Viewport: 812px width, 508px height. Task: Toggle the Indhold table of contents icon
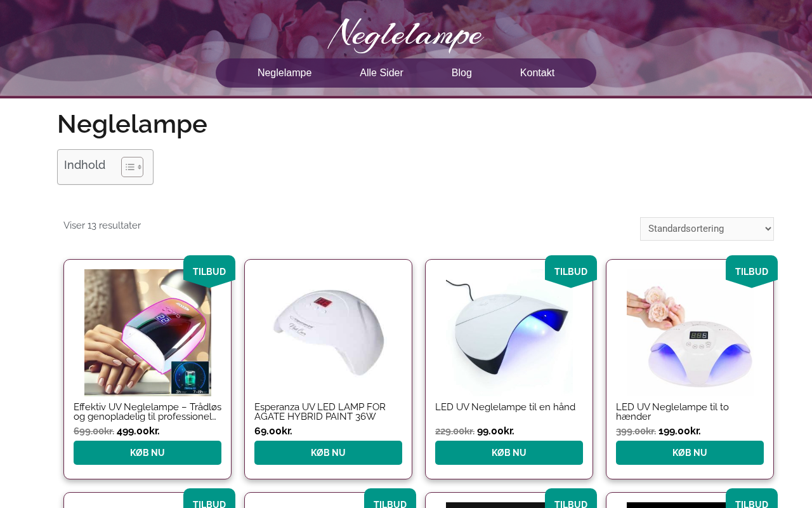(132, 167)
